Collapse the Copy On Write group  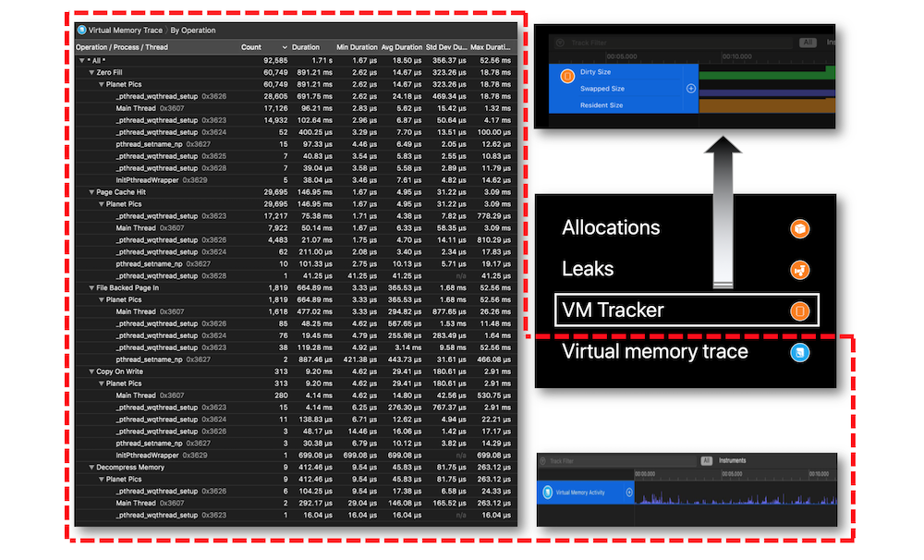[91, 371]
